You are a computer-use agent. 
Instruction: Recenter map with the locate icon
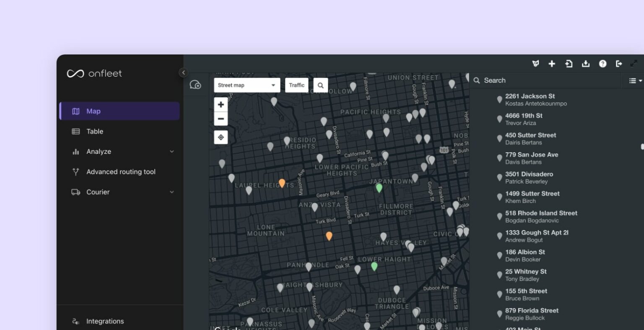click(221, 137)
